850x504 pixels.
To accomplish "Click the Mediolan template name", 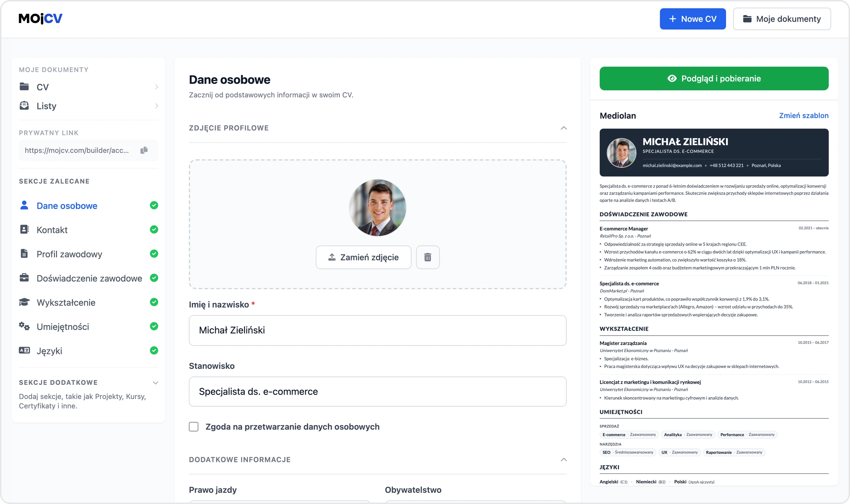I will tap(618, 116).
